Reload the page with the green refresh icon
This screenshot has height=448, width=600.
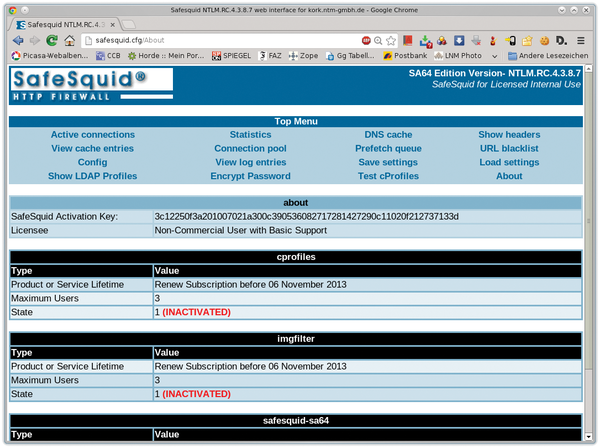click(52, 40)
